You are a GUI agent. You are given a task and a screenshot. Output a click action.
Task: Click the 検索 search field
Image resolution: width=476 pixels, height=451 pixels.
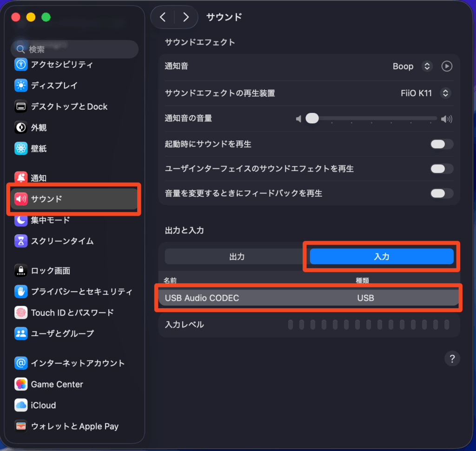click(x=74, y=49)
